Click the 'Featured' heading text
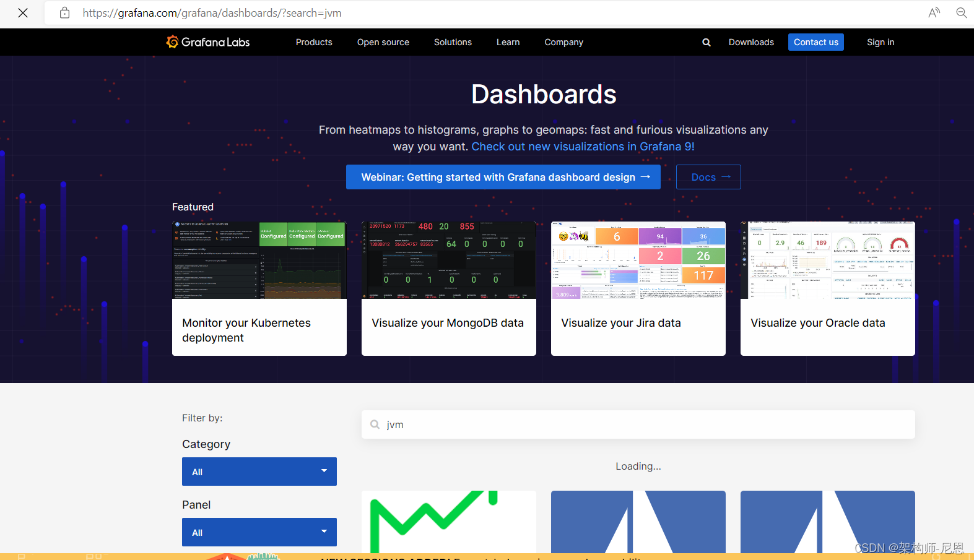 pyautogui.click(x=193, y=207)
